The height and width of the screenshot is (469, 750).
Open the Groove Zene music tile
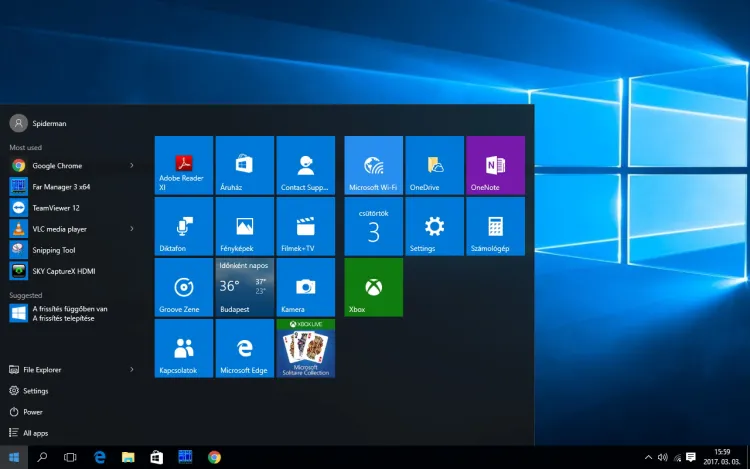(184, 287)
